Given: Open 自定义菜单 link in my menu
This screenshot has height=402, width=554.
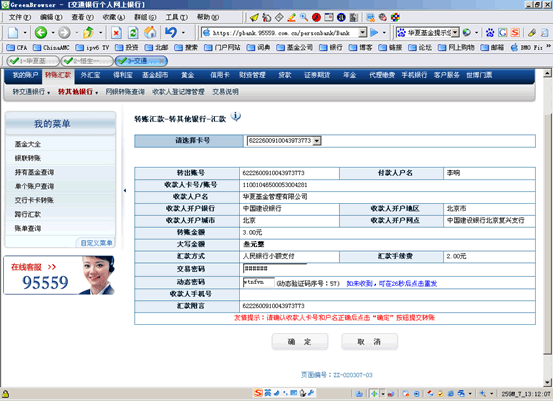Looking at the screenshot, I should coord(96,243).
